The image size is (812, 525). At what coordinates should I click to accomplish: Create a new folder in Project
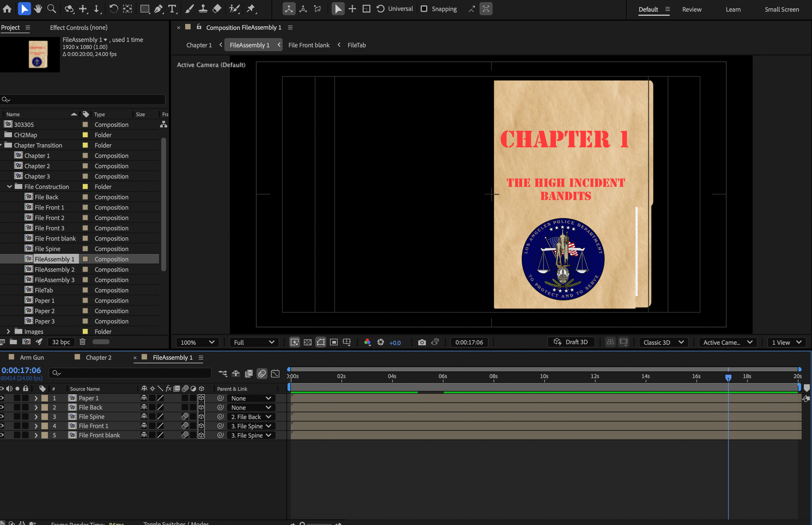[13, 341]
